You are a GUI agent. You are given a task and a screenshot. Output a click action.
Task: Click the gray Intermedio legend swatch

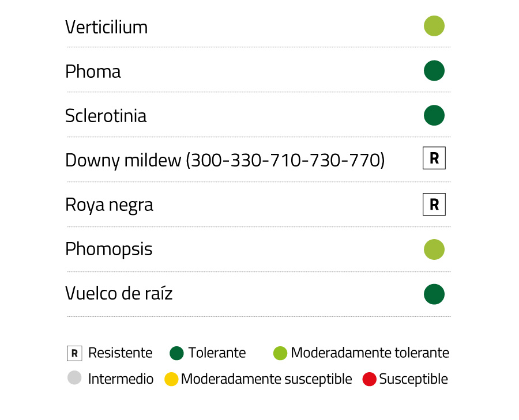(x=74, y=379)
